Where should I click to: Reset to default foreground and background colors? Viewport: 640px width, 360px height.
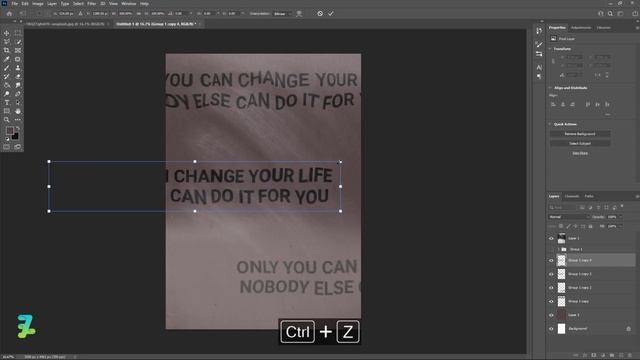click(x=7, y=139)
